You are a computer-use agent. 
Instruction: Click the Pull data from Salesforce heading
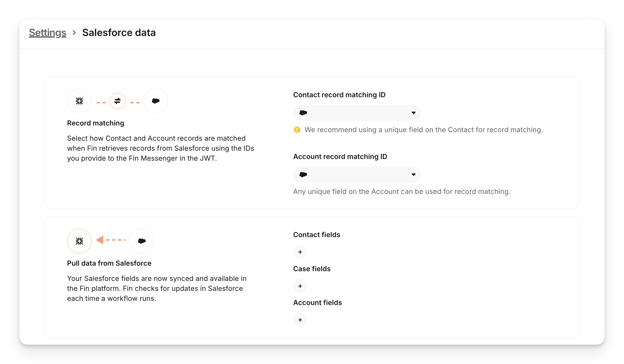point(109,263)
